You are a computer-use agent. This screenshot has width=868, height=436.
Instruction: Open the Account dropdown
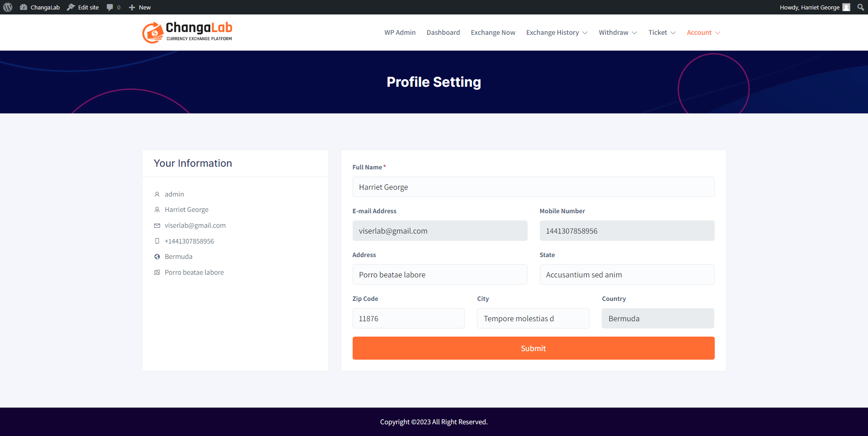[x=703, y=33]
